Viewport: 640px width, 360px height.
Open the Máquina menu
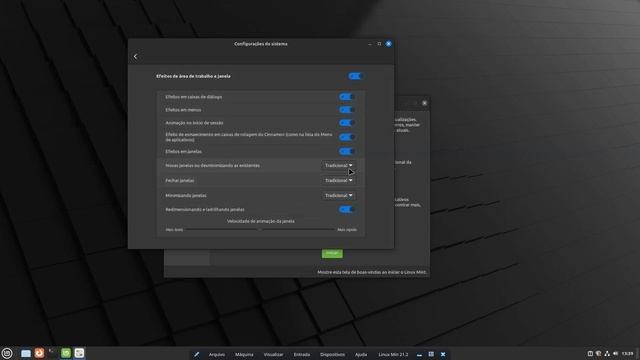click(x=244, y=355)
